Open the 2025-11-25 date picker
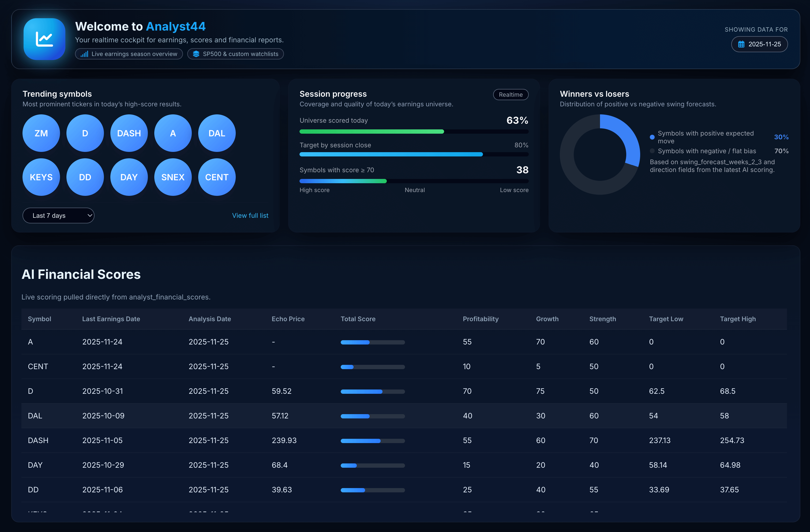 (759, 44)
